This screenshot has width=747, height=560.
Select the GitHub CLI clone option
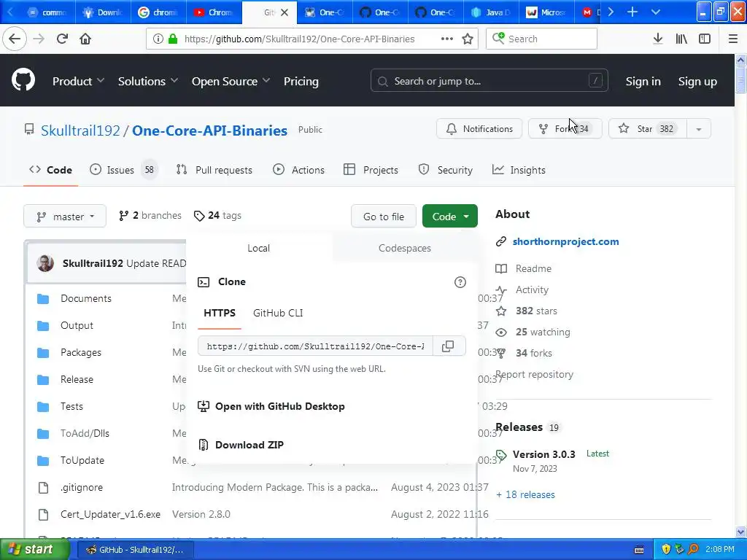point(278,313)
